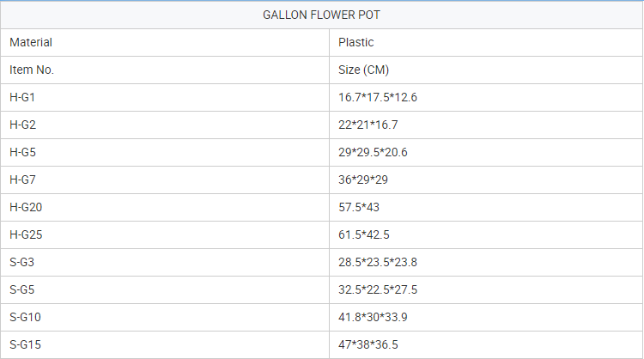Select item number H-G5
The width and height of the screenshot is (644, 359).
22,152
